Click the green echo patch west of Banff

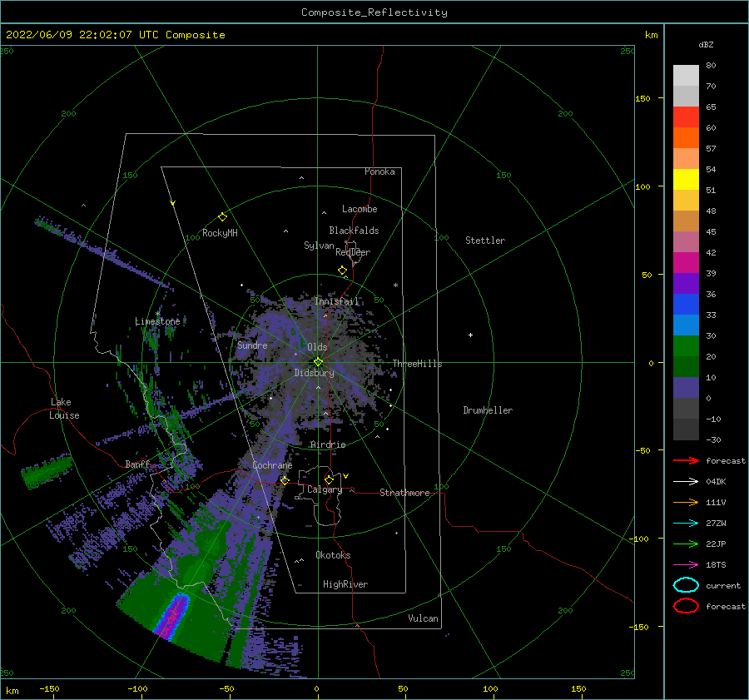(47, 472)
